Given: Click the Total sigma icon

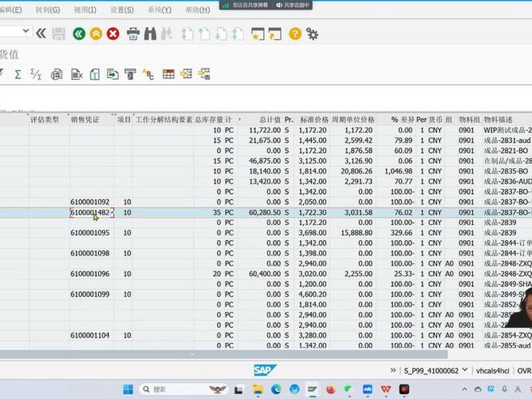Looking at the screenshot, I should tap(18, 74).
